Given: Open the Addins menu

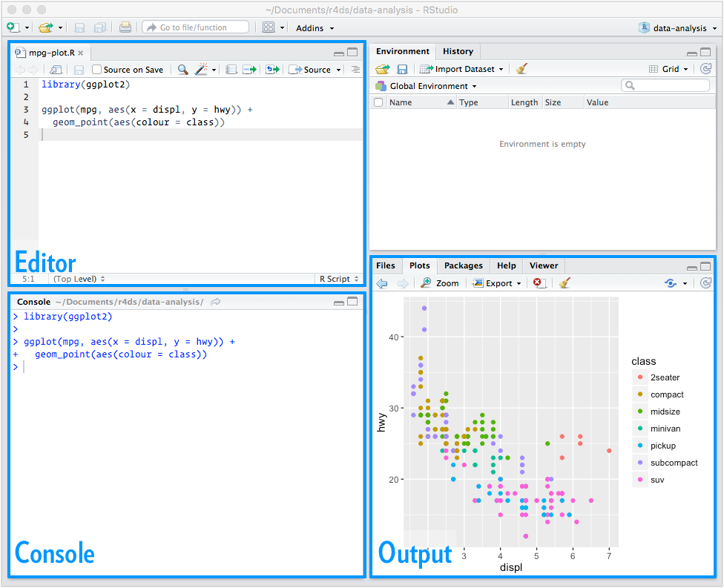Looking at the screenshot, I should click(315, 28).
